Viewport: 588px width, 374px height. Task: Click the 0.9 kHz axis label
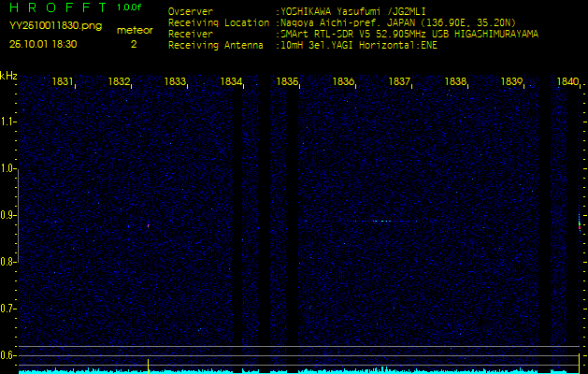(x=7, y=215)
